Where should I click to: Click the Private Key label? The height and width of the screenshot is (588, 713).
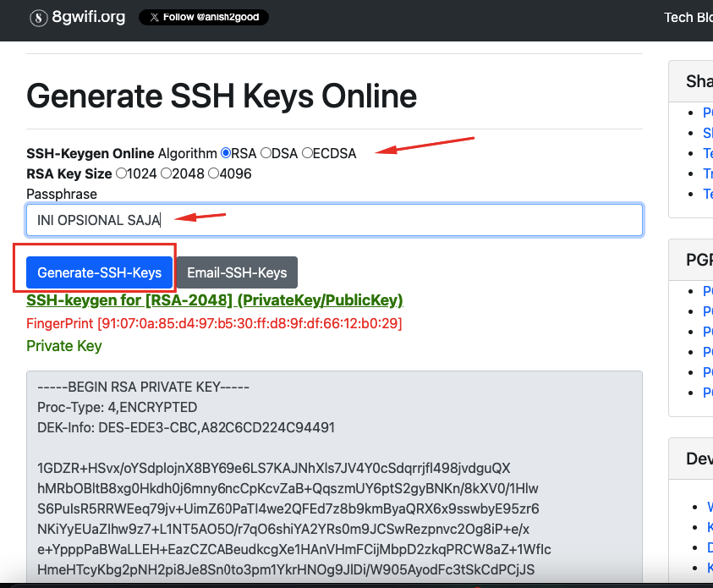click(64, 346)
